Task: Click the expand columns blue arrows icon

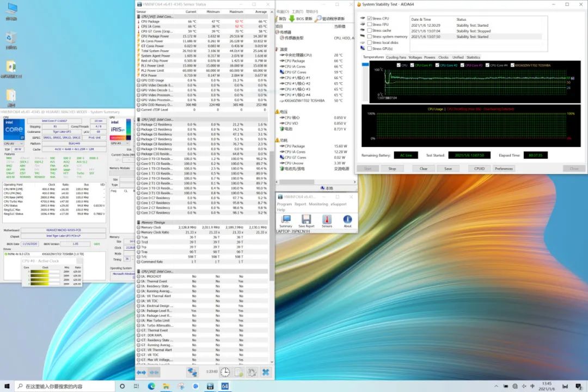Action: pyautogui.click(x=141, y=372)
